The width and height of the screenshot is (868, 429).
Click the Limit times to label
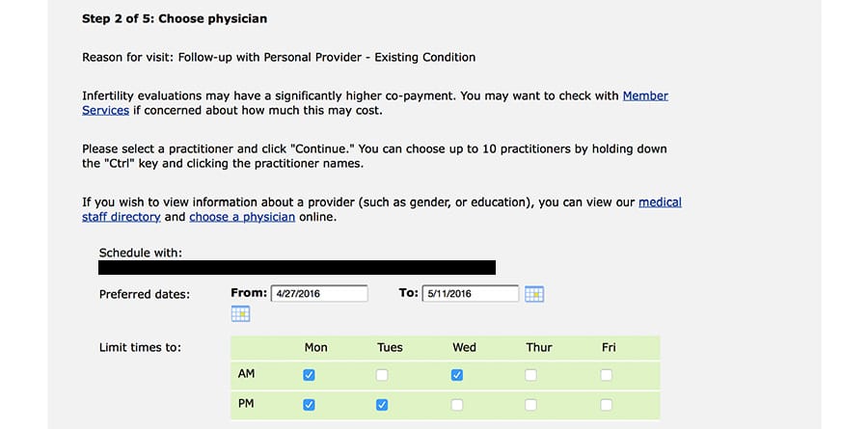pos(140,347)
